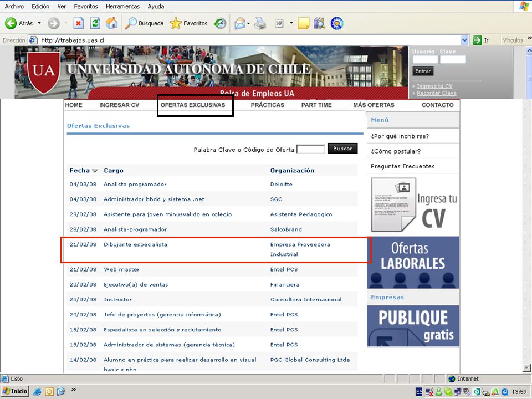Click the PUBLIQUE gratis banner
The width and height of the screenshot is (532, 399).
pyautogui.click(x=413, y=326)
